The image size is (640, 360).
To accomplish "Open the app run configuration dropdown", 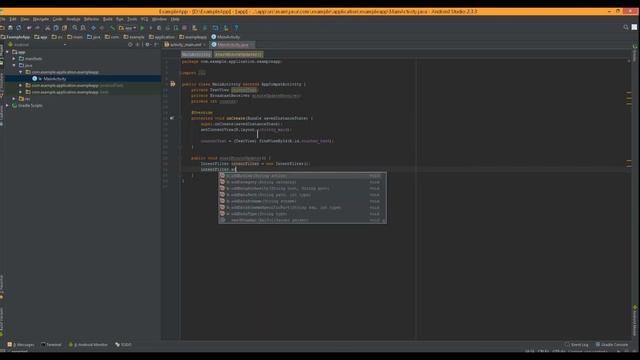I will [128, 28].
